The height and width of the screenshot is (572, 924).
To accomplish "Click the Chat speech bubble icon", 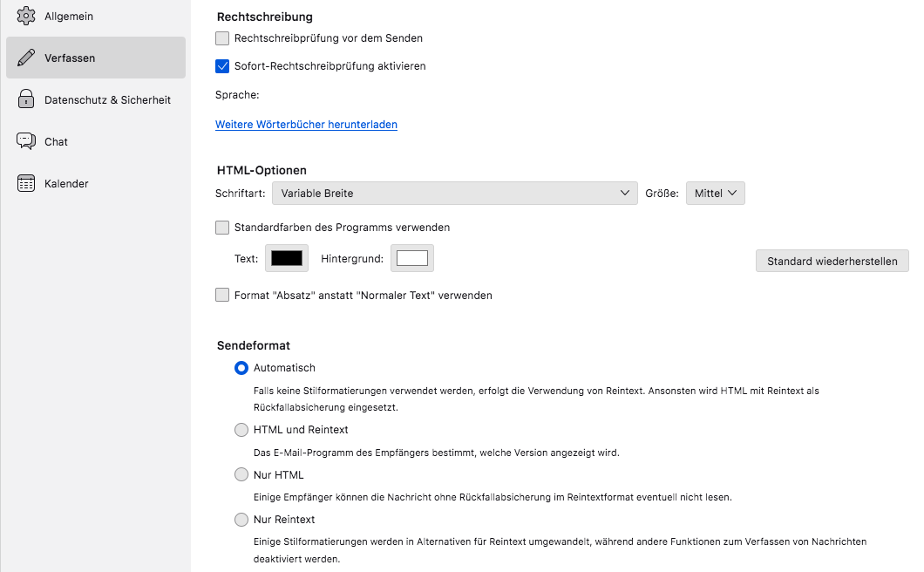I will click(x=26, y=141).
